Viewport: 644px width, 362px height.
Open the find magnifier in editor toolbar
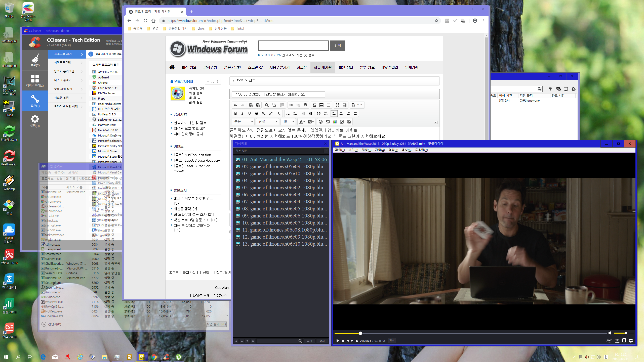(x=267, y=105)
